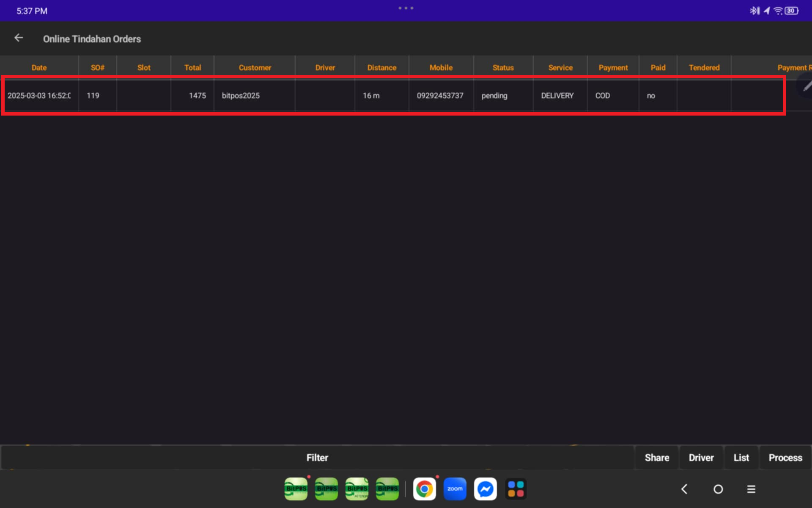This screenshot has width=812, height=508.
Task: Sort by the Date column header
Action: (x=39, y=68)
